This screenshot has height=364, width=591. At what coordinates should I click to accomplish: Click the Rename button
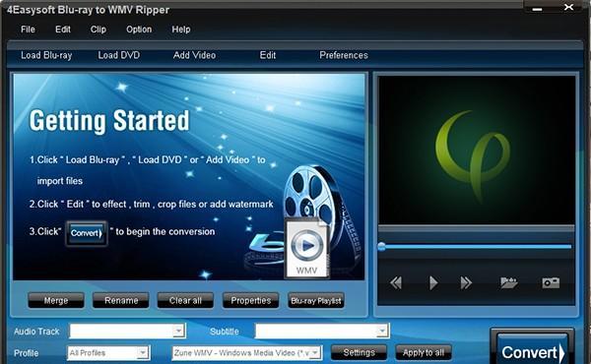(121, 300)
